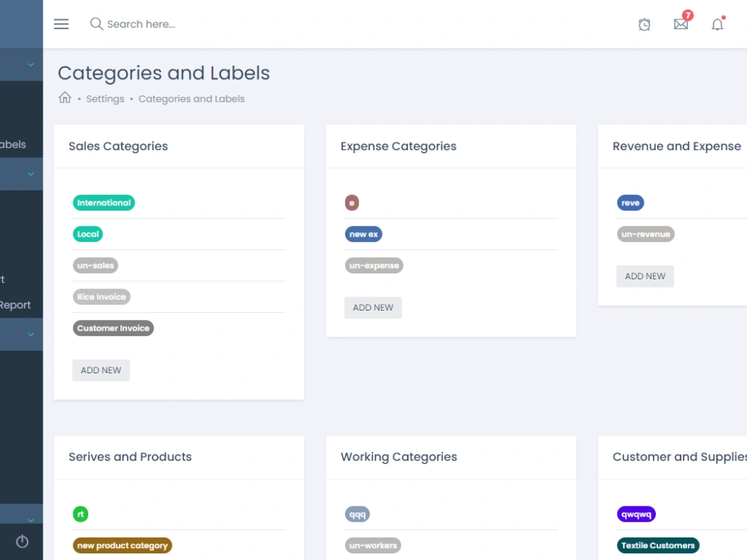Image resolution: width=747 pixels, height=560 pixels.
Task: Open the hamburger menu icon
Action: pos(61,24)
